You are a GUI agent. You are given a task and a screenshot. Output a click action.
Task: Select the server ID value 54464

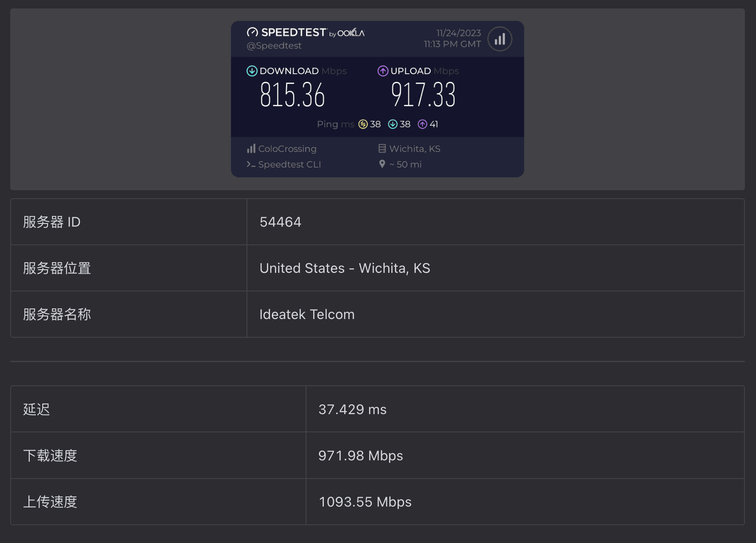coord(280,222)
